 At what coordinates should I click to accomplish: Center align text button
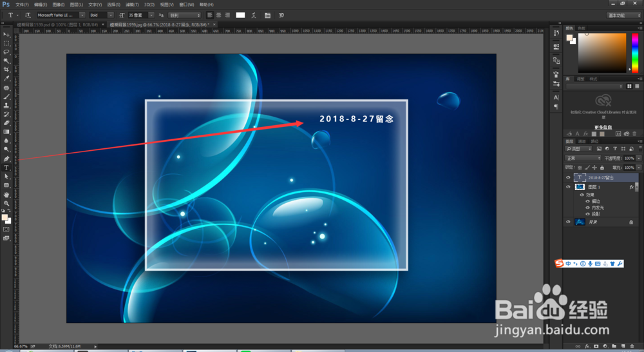pyautogui.click(x=218, y=15)
